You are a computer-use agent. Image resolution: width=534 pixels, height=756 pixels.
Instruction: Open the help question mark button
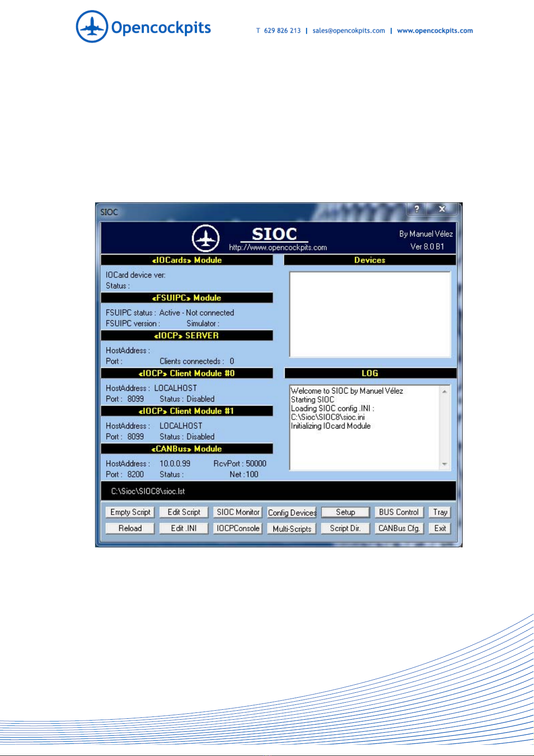coord(417,209)
